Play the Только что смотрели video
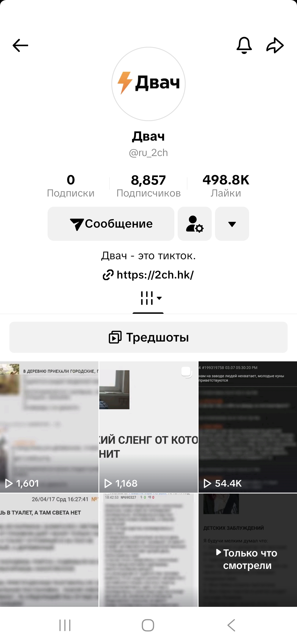297x644 pixels. pos(248,550)
